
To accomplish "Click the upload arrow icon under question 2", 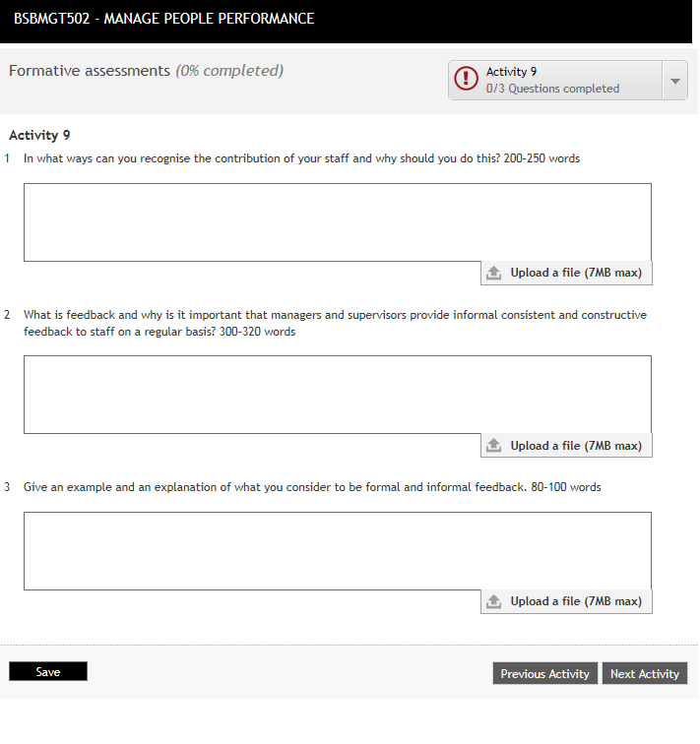I will 494,446.
